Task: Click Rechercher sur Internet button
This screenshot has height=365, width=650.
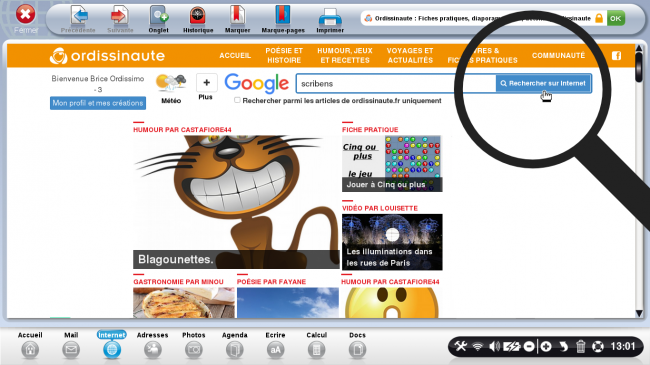Action: [543, 83]
